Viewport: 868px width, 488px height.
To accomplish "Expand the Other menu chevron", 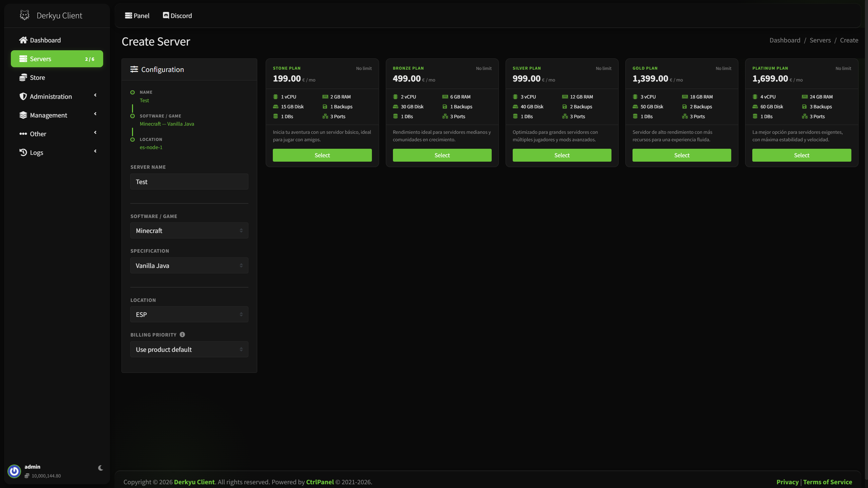I will click(95, 132).
